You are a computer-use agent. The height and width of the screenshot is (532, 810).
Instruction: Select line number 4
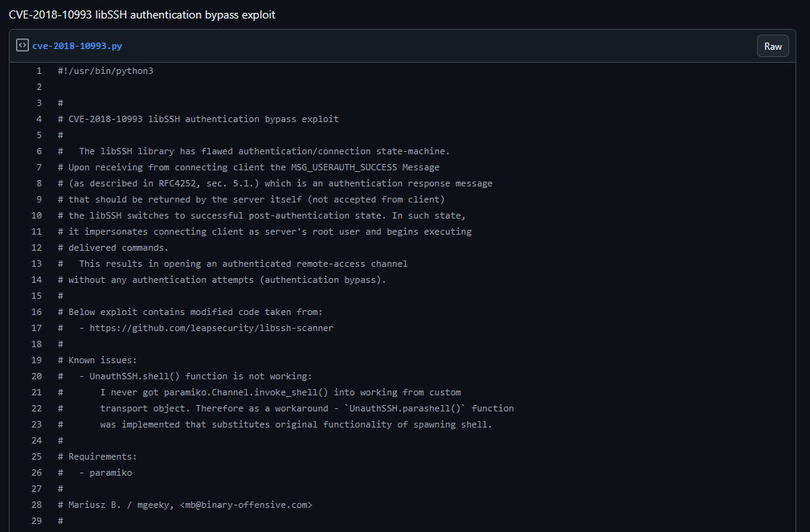39,119
